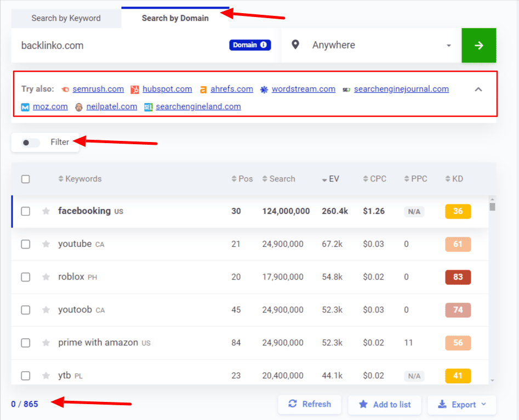Toggle the Filter switch
Screen dimensions: 519x420
tap(31, 143)
